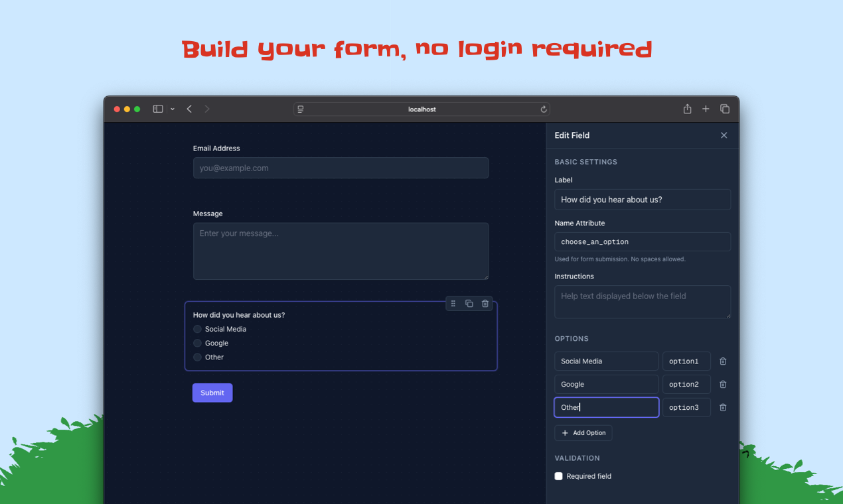Edit the choose_an_option name attribute
Viewport: 843px width, 504px height.
click(x=642, y=241)
